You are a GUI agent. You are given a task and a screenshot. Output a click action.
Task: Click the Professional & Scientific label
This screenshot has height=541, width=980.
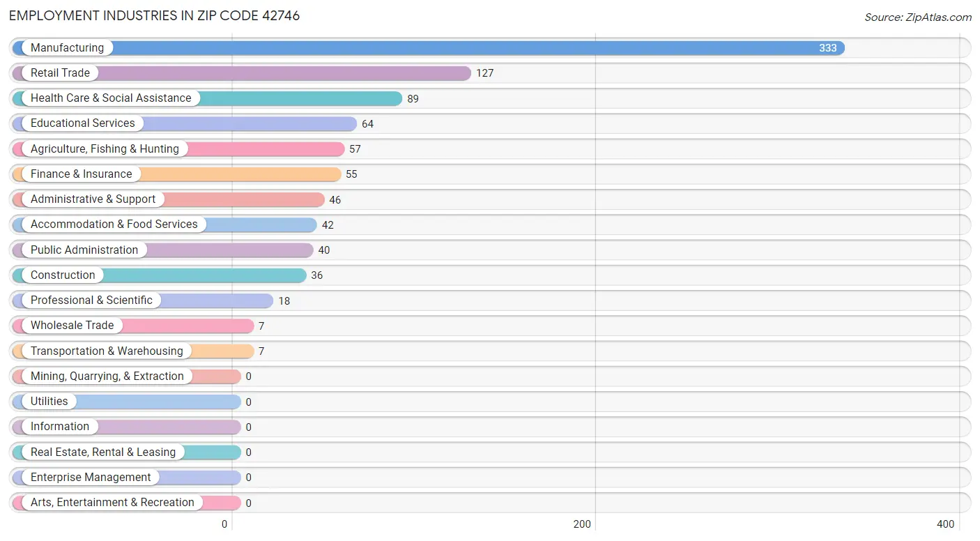(x=91, y=300)
